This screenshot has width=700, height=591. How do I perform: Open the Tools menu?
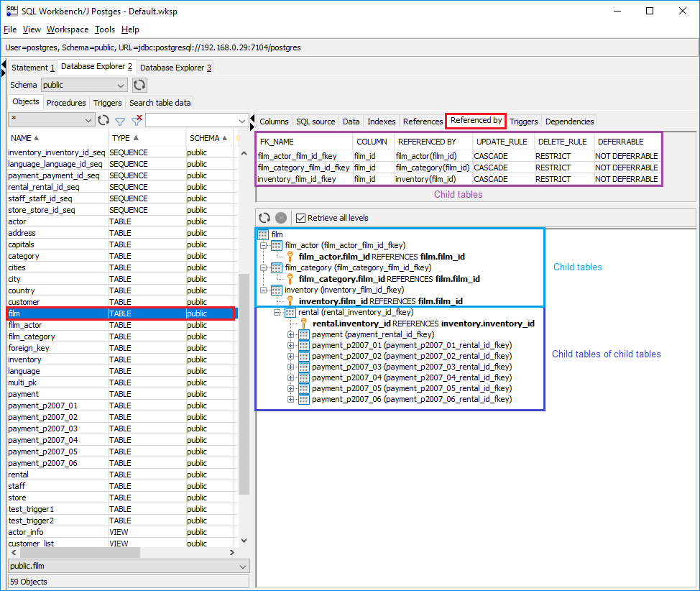pyautogui.click(x=105, y=29)
